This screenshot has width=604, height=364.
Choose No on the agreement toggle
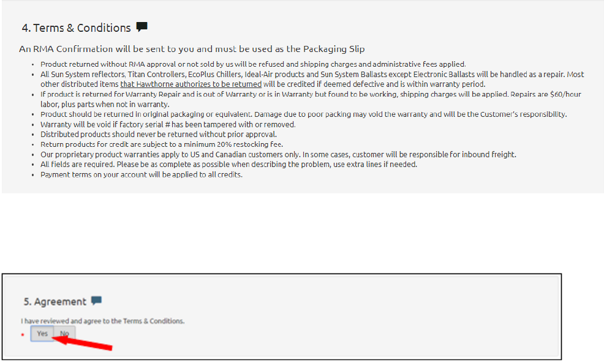(x=64, y=333)
